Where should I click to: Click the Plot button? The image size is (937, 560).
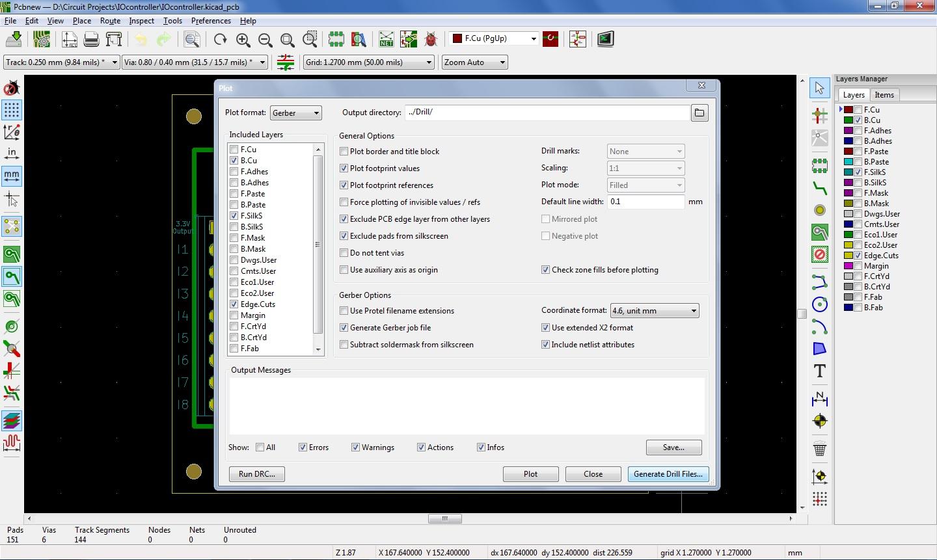531,474
